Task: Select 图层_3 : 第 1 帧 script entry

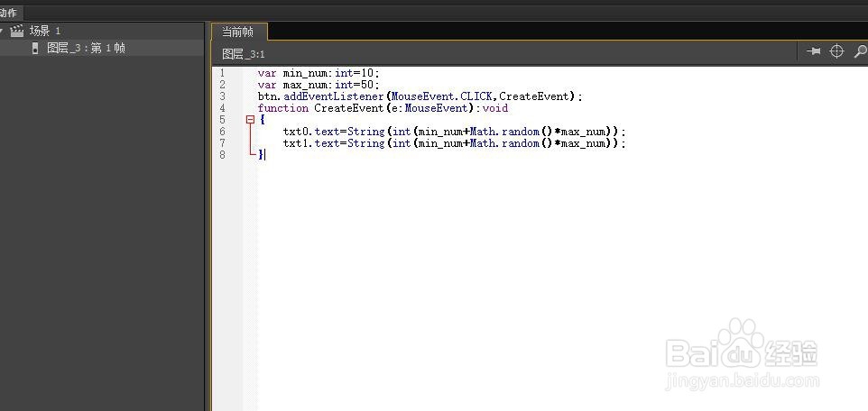Action: click(86, 48)
